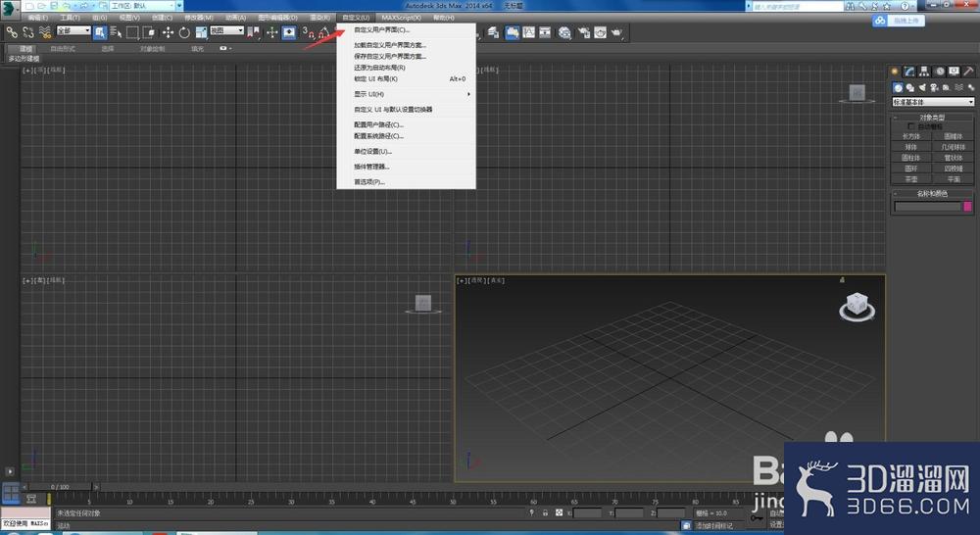Toggle Window/Crossing selection mode
The height and width of the screenshot is (535, 980).
coord(149,32)
